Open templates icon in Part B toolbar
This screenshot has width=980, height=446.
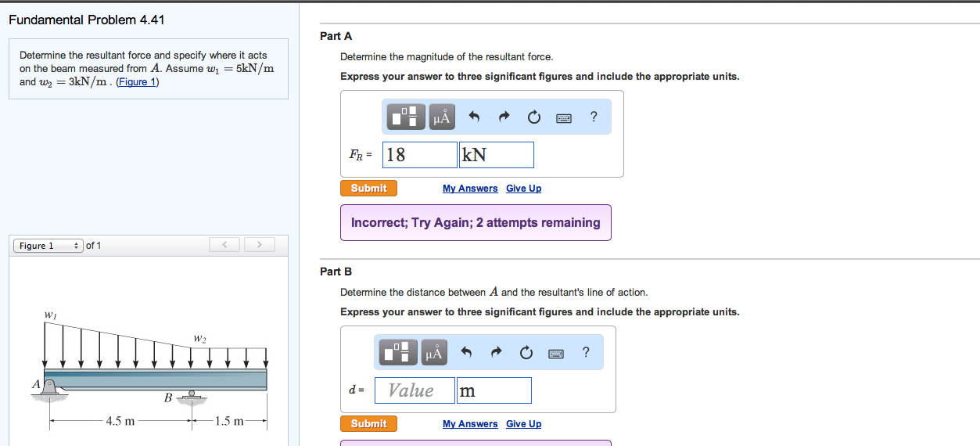(x=399, y=353)
